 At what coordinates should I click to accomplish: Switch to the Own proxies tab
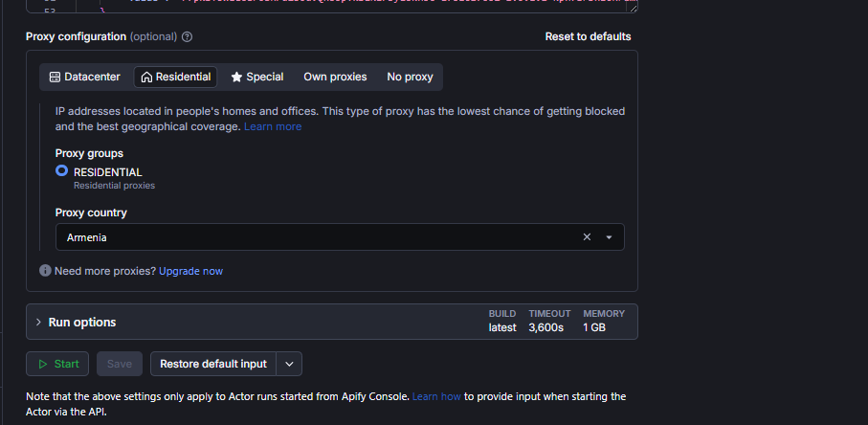pyautogui.click(x=335, y=77)
